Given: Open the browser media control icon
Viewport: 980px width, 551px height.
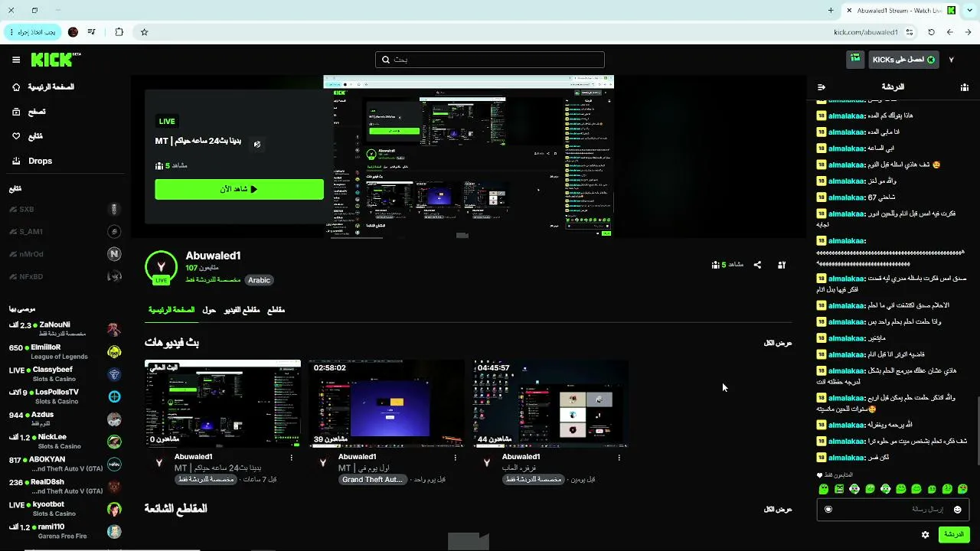Looking at the screenshot, I should [x=92, y=32].
